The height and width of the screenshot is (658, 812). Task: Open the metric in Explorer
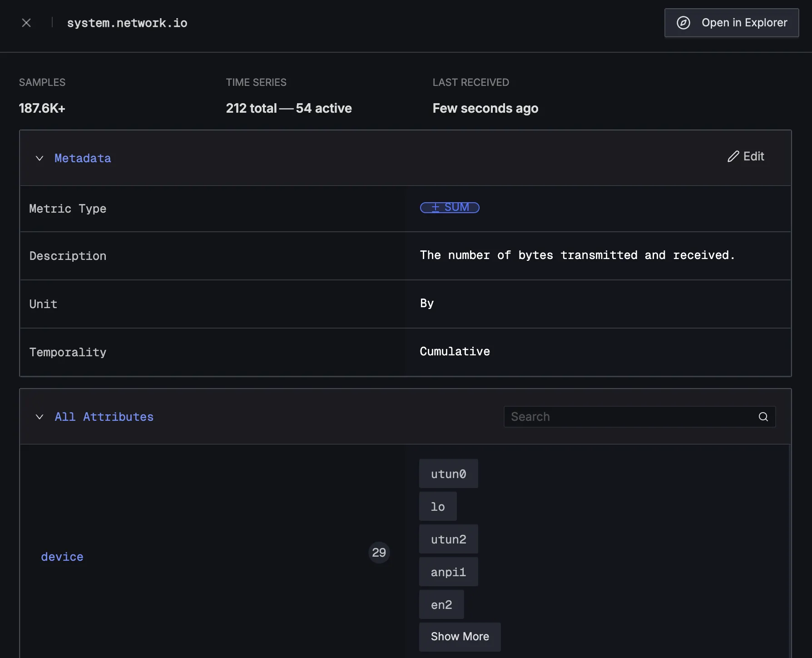point(731,23)
